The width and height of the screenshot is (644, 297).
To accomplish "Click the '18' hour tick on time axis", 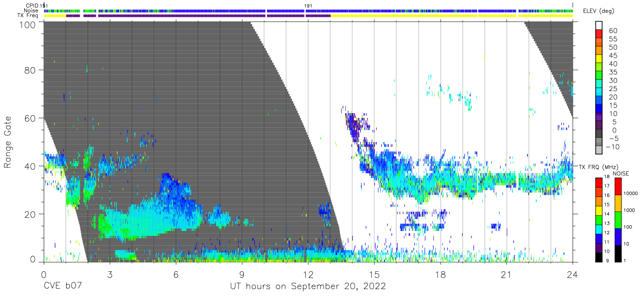I will (440, 274).
